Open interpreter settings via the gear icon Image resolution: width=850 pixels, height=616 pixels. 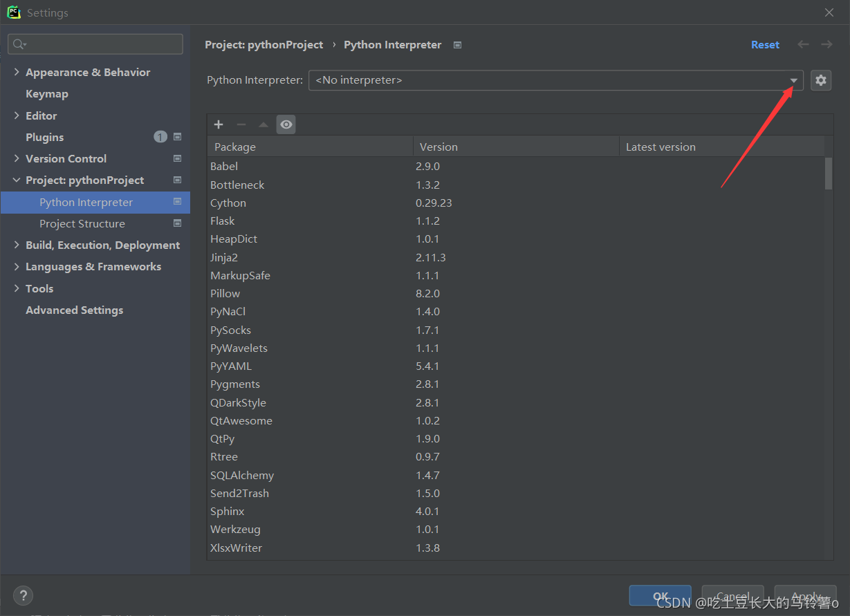(x=821, y=80)
